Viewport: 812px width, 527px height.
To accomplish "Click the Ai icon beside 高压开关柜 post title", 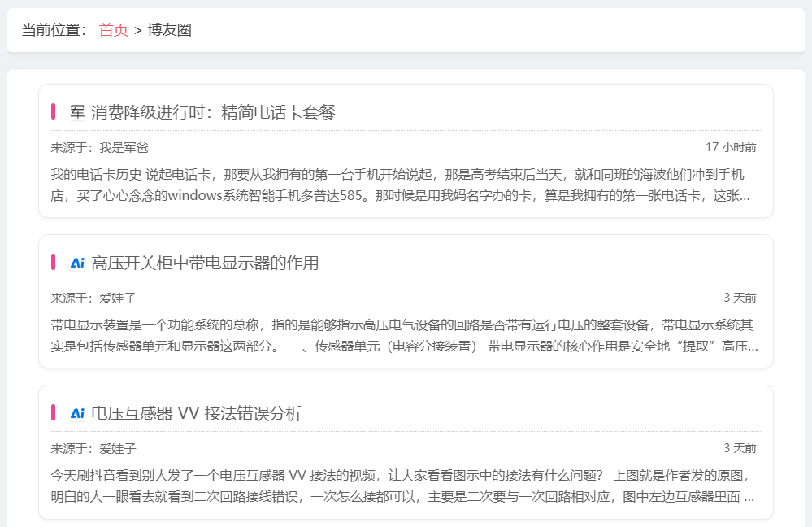I will coord(77,263).
